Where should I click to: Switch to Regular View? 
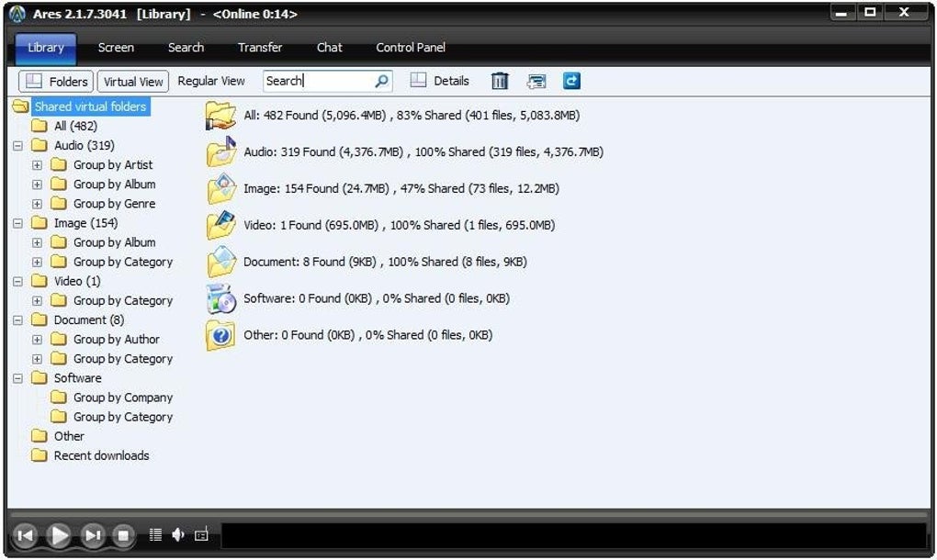tap(211, 81)
